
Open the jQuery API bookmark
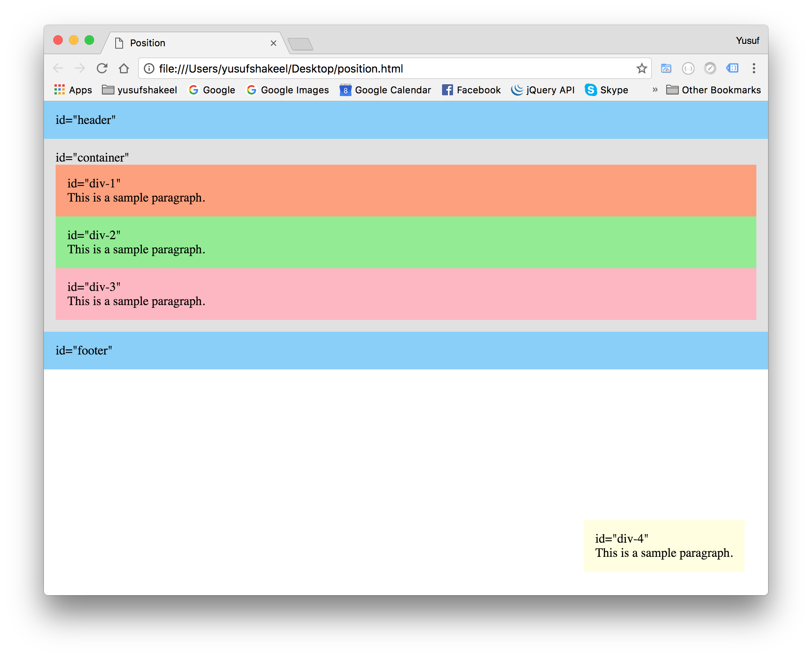tap(543, 90)
